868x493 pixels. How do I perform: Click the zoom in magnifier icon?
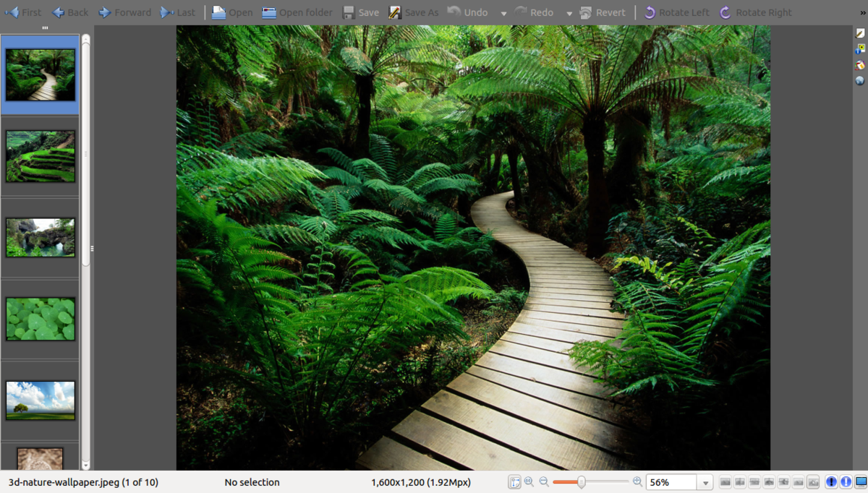point(637,481)
